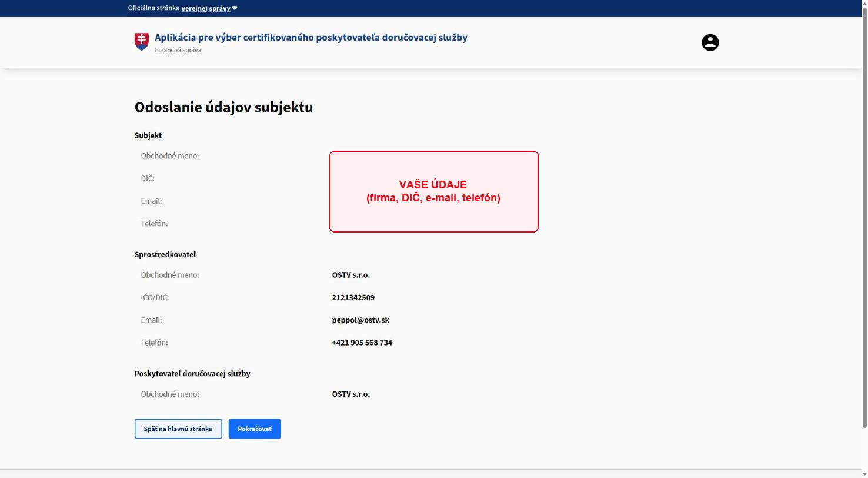Click the 'Finančná správa' subtitle
Viewport: 868px width, 478px height.
178,50
